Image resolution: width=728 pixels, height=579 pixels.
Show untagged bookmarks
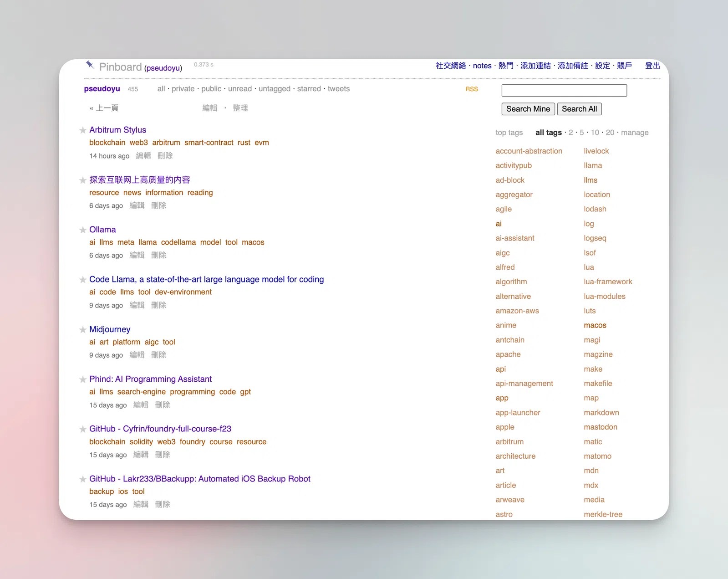275,89
